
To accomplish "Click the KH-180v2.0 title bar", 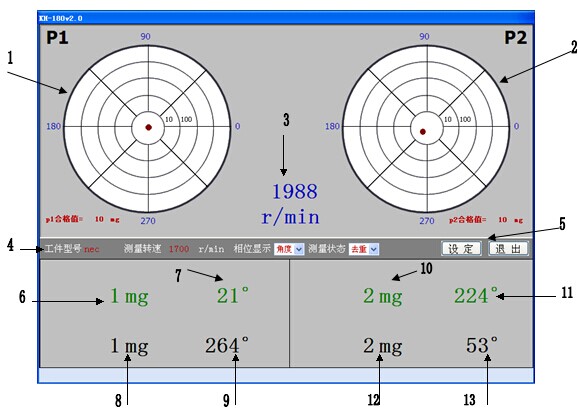I will pos(286,18).
